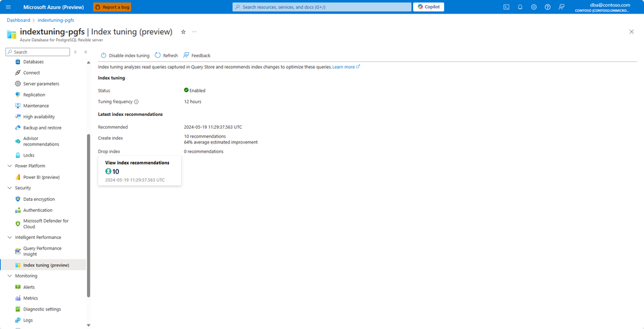Focus the sidebar Search box
Screen dimensions: 644x329
click(38, 52)
